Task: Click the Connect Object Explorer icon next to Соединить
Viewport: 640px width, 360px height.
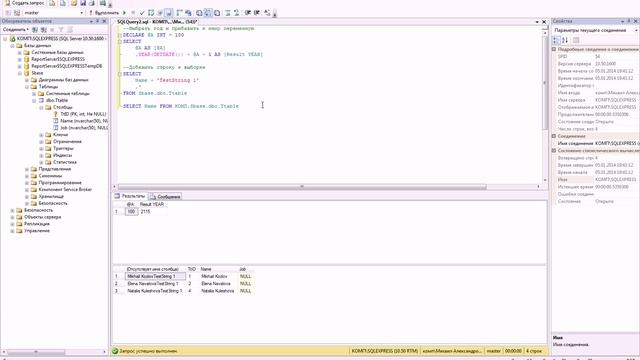Action: [x=35, y=30]
